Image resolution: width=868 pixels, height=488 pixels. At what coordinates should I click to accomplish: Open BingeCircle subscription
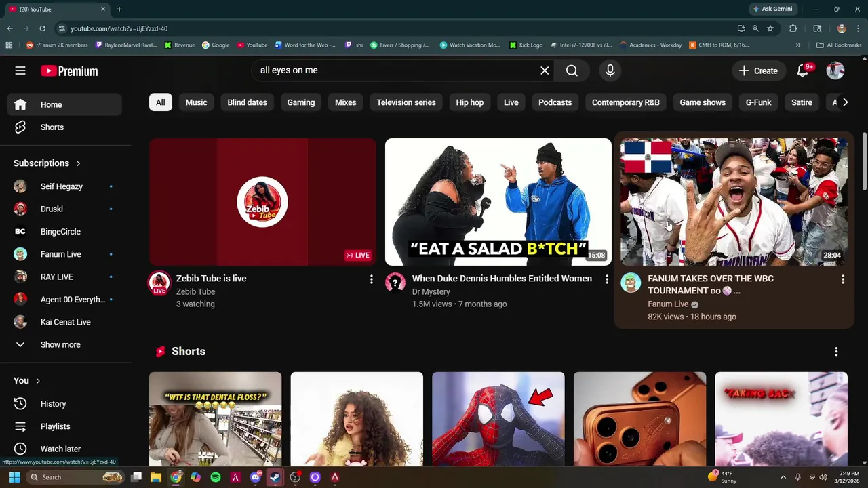tap(64, 232)
